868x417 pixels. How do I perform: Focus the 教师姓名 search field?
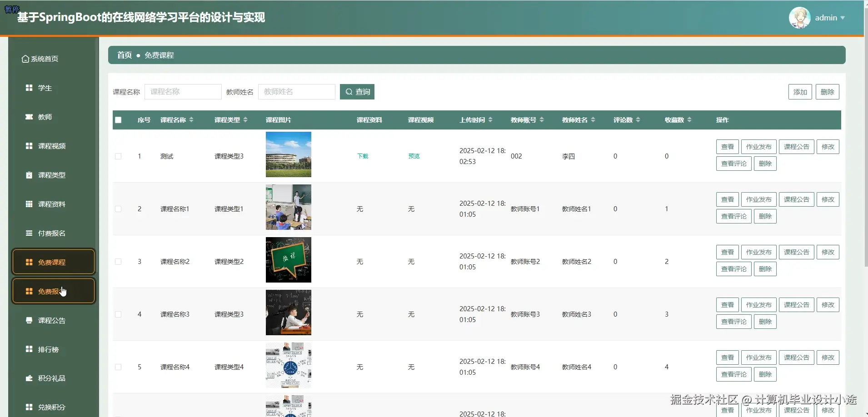[297, 92]
